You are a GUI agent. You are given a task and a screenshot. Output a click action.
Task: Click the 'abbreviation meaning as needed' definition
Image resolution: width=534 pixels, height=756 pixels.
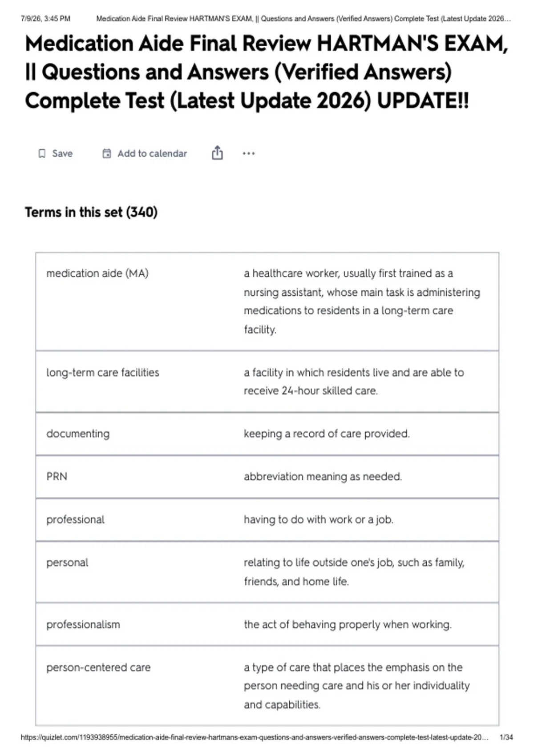323,476
